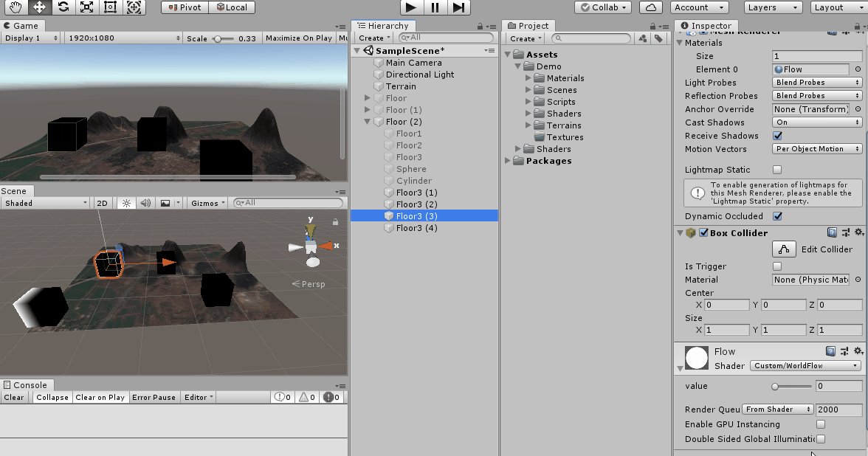This screenshot has height=456, width=868.
Task: Select the Move tool
Action: coord(38,7)
